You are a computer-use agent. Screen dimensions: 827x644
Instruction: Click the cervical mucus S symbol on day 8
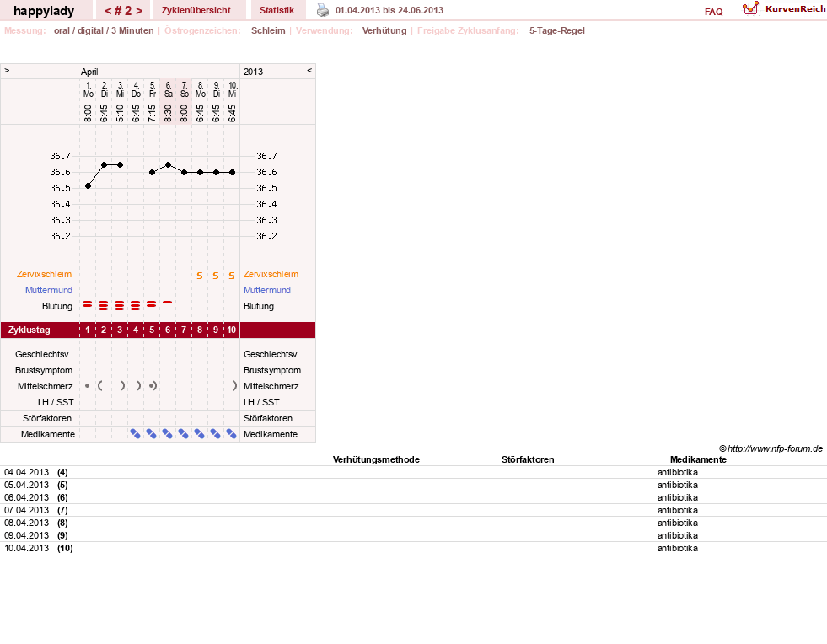pos(199,276)
